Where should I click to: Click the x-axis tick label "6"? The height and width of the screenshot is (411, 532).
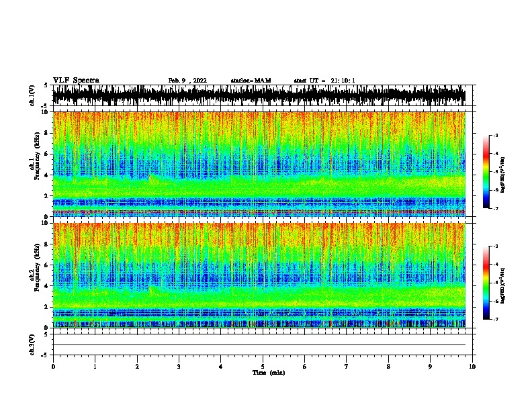point(304,367)
